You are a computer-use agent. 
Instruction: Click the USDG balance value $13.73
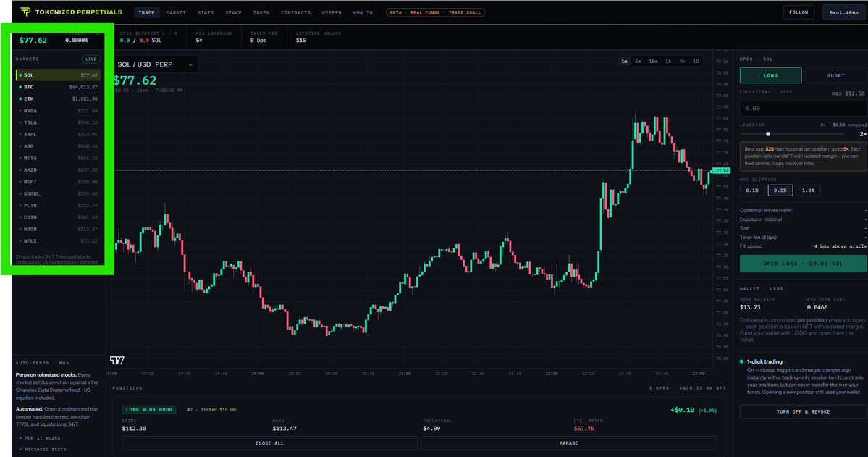[750, 307]
